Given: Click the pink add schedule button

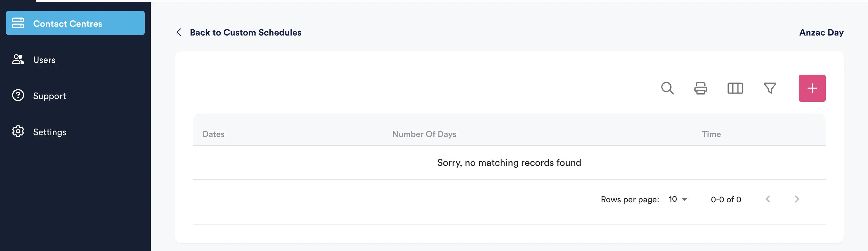Looking at the screenshot, I should 812,88.
